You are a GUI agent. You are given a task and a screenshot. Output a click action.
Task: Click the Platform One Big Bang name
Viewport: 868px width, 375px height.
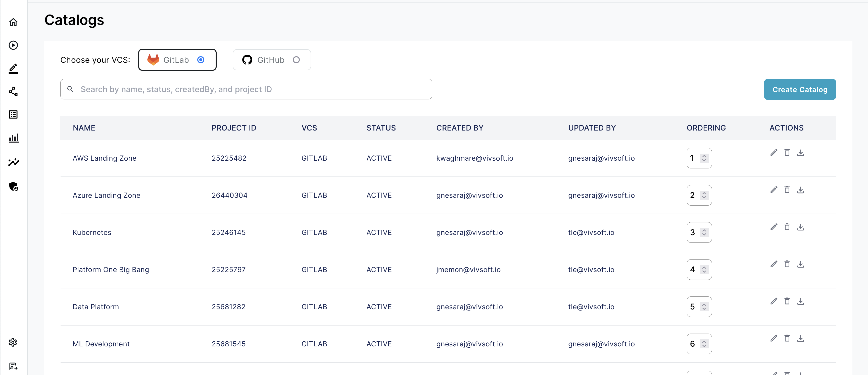tap(111, 270)
